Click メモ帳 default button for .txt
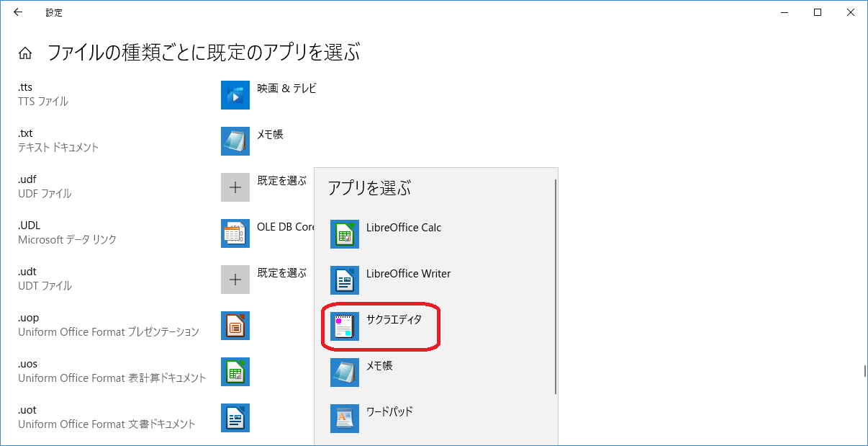Image resolution: width=868 pixels, height=446 pixels. tap(270, 135)
